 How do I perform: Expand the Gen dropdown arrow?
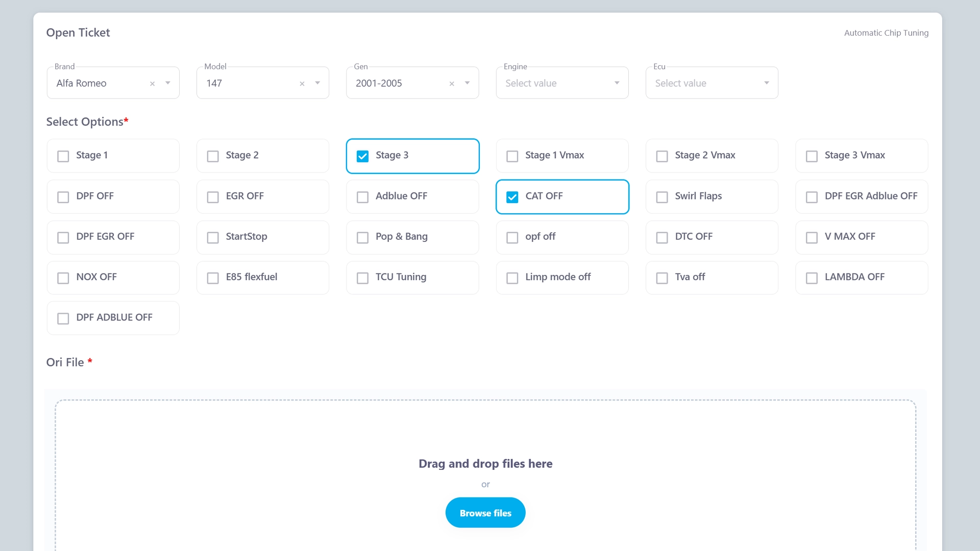coord(467,83)
